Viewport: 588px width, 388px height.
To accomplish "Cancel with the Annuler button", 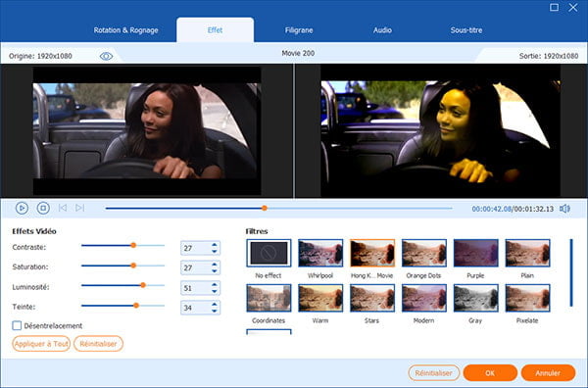I will tap(548, 373).
